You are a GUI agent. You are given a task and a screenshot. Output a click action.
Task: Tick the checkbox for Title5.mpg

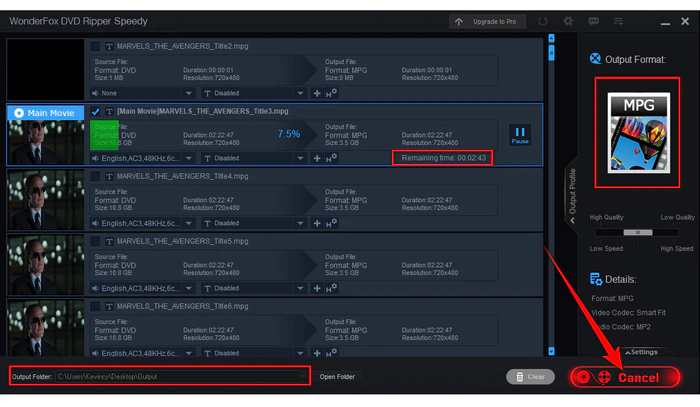pos(95,241)
